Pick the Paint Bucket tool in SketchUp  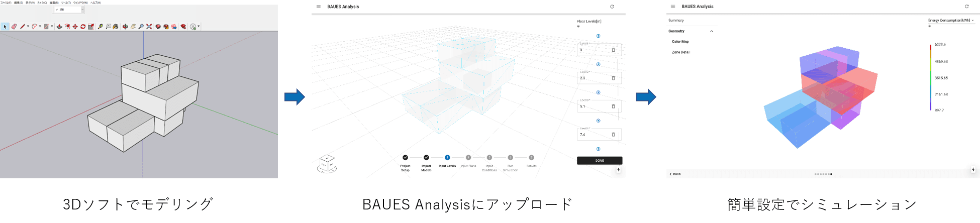point(116,27)
